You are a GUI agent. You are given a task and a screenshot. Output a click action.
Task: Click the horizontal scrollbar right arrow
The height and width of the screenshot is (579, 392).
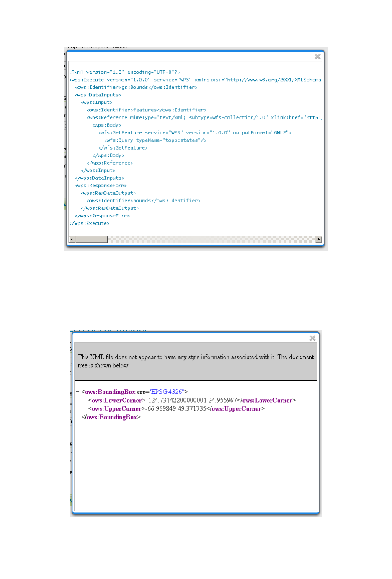coord(319,239)
